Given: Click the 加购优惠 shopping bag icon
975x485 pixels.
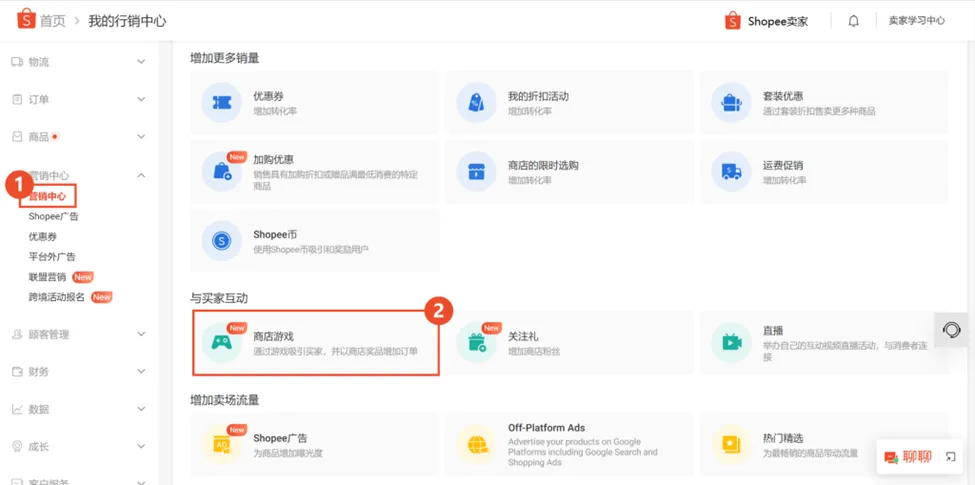Looking at the screenshot, I should click(x=221, y=172).
